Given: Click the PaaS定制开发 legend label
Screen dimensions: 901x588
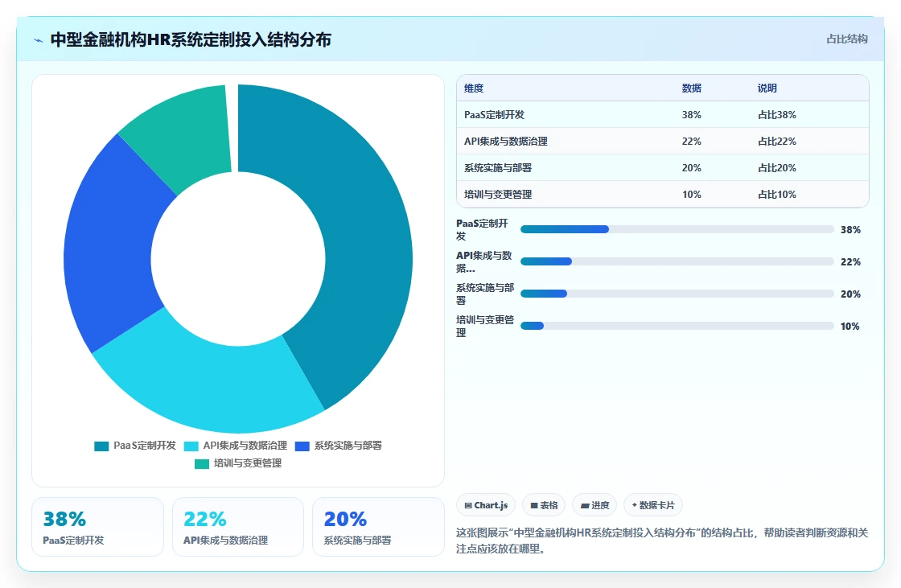Looking at the screenshot, I should click(x=145, y=446).
